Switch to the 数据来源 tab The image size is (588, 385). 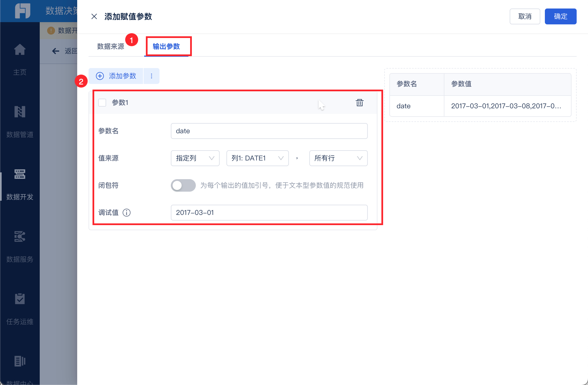coord(111,46)
